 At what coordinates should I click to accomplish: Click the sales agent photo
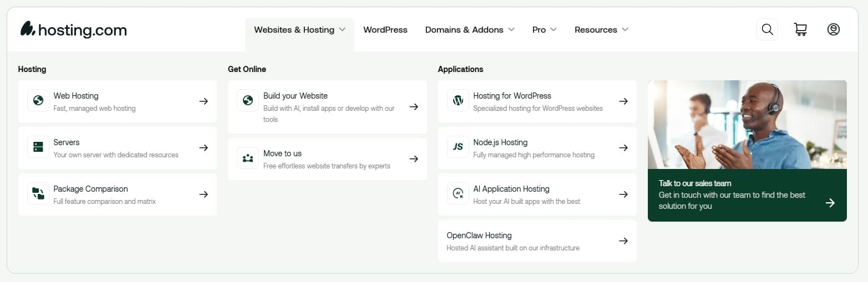tap(747, 125)
